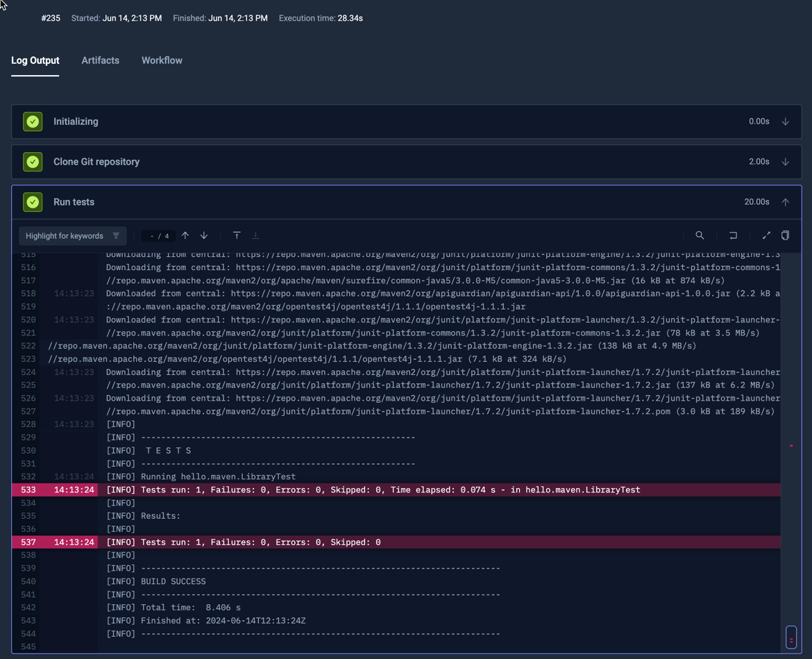Viewport: 812px width, 659px height.
Task: Copy the log output
Action: pyautogui.click(x=785, y=235)
